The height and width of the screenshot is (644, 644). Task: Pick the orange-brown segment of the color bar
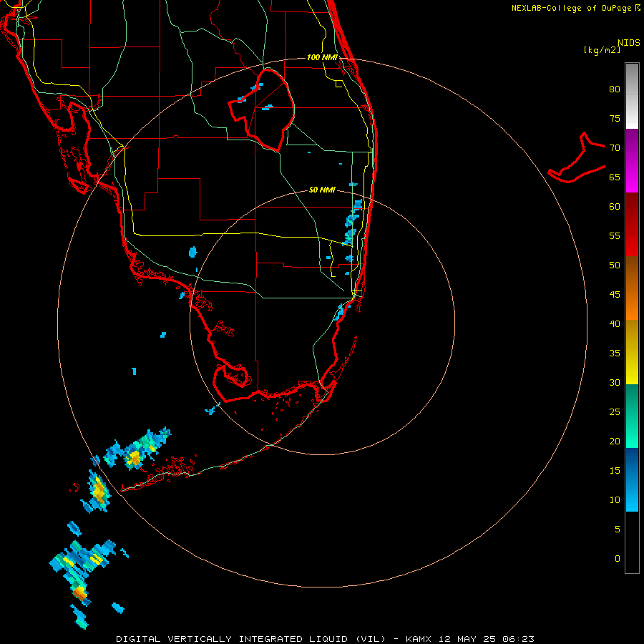[632, 288]
